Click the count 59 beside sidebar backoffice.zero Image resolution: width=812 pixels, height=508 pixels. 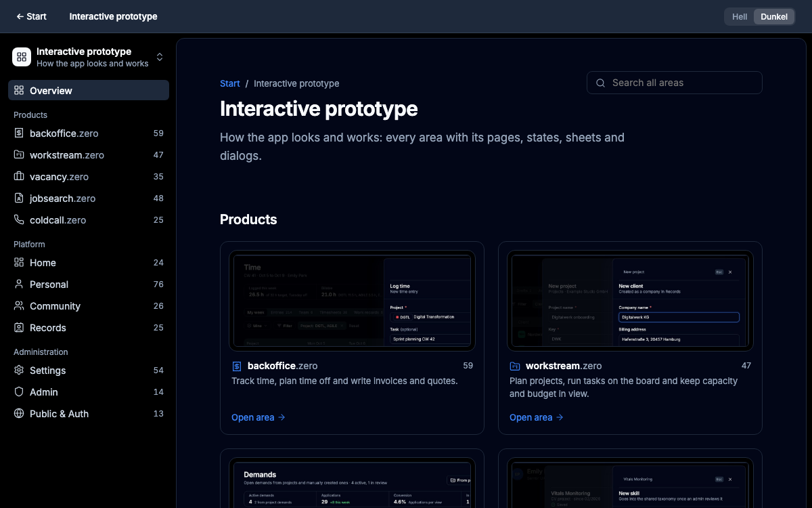click(158, 133)
